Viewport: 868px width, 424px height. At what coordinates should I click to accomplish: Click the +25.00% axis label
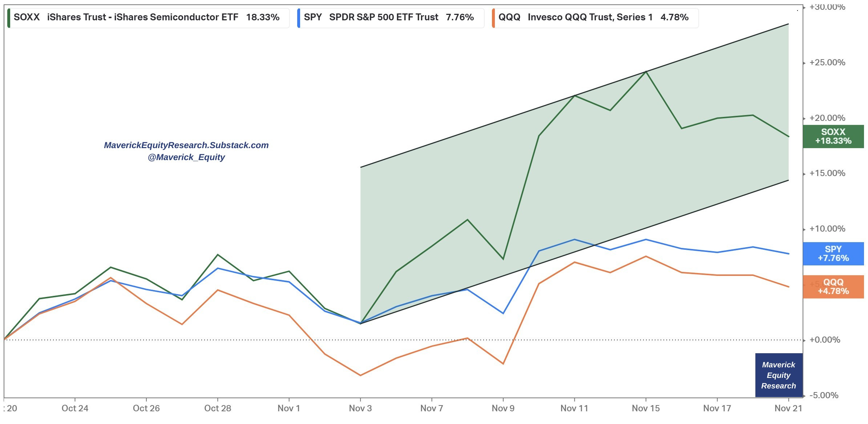click(x=827, y=62)
